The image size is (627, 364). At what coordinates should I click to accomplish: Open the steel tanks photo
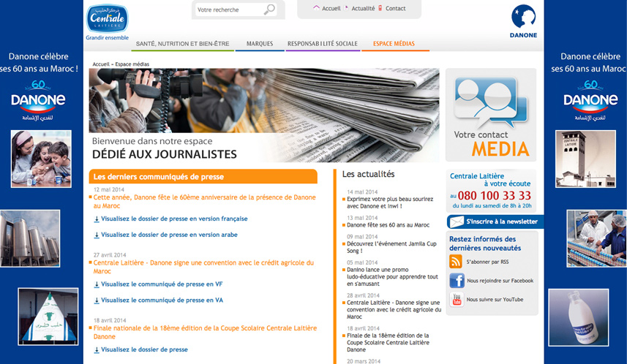coord(30,238)
